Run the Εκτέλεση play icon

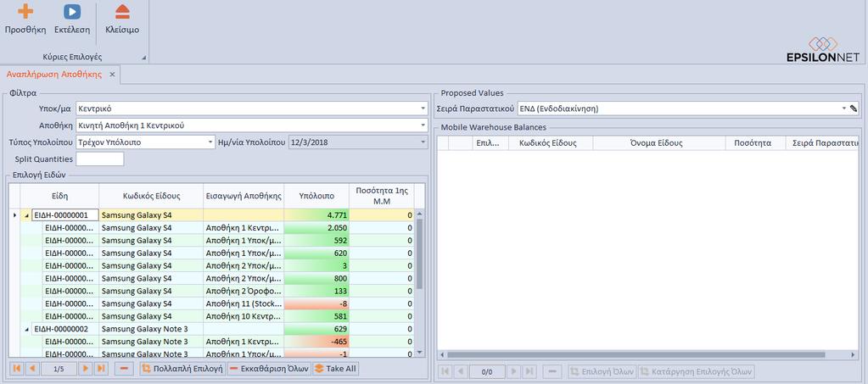pyautogui.click(x=72, y=12)
